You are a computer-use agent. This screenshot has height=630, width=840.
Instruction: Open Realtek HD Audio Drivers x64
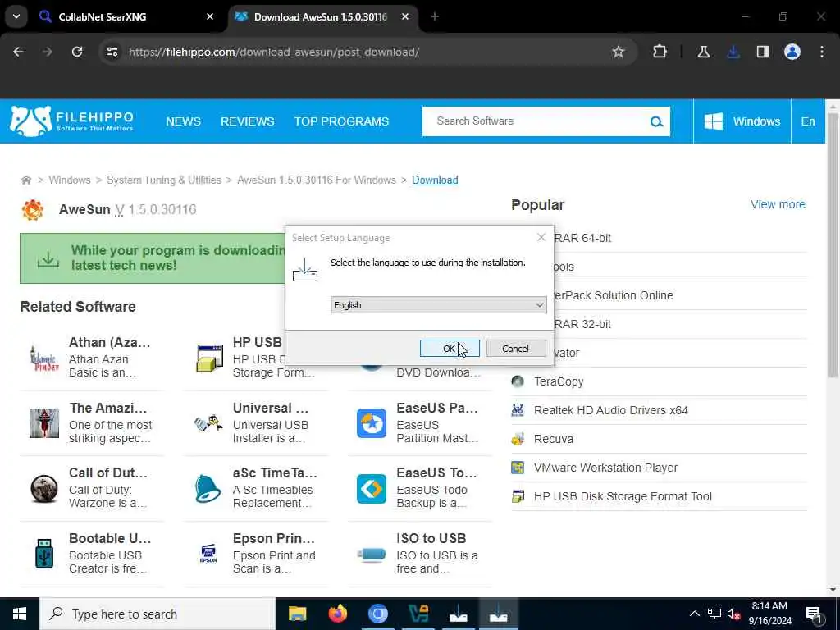point(610,410)
